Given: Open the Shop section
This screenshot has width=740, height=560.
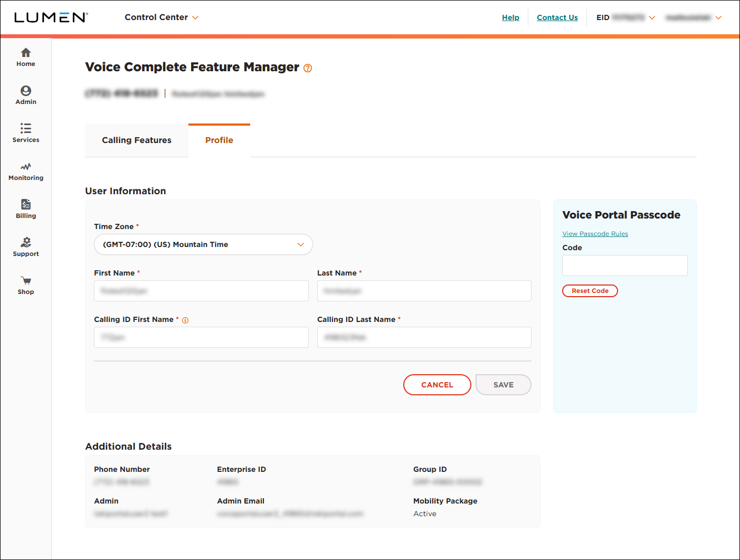Looking at the screenshot, I should (x=25, y=284).
